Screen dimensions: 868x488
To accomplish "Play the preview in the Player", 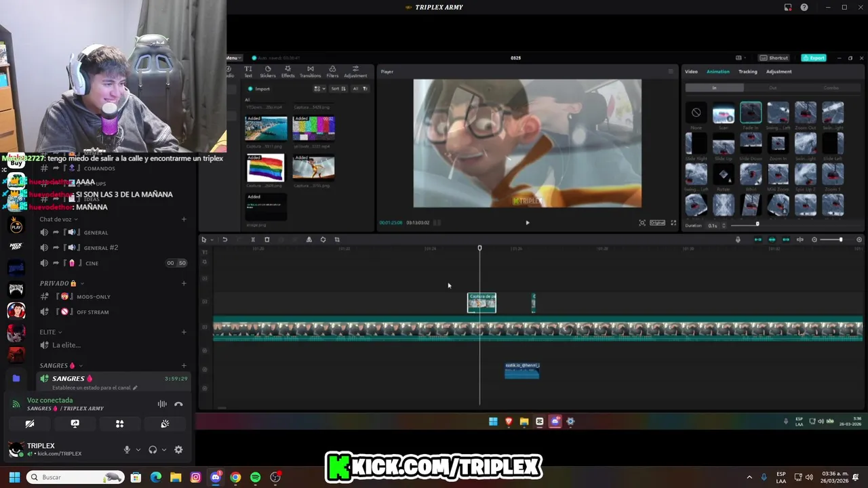I will click(528, 222).
